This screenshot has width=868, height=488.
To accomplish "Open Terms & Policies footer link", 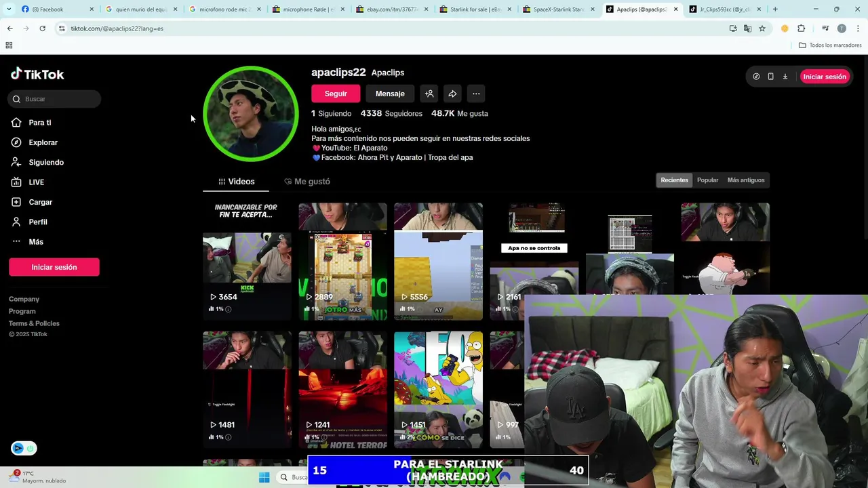I will click(x=34, y=323).
